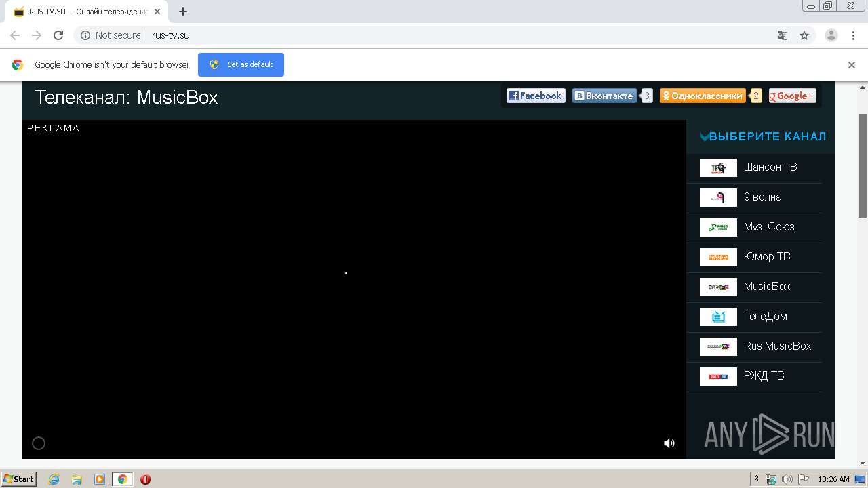Click Set as default button
The image size is (868, 488).
pyautogui.click(x=241, y=64)
